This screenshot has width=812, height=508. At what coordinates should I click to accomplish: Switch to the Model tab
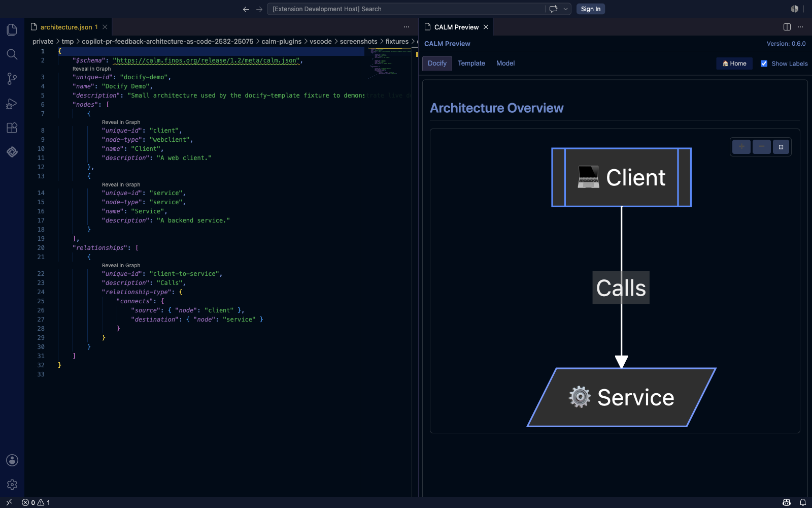[x=505, y=63]
